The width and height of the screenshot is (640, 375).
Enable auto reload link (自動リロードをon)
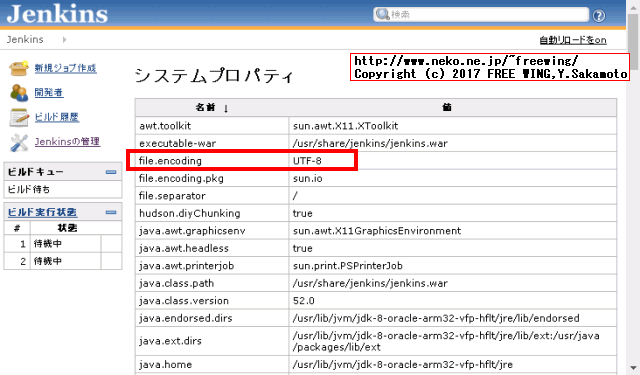tap(573, 40)
